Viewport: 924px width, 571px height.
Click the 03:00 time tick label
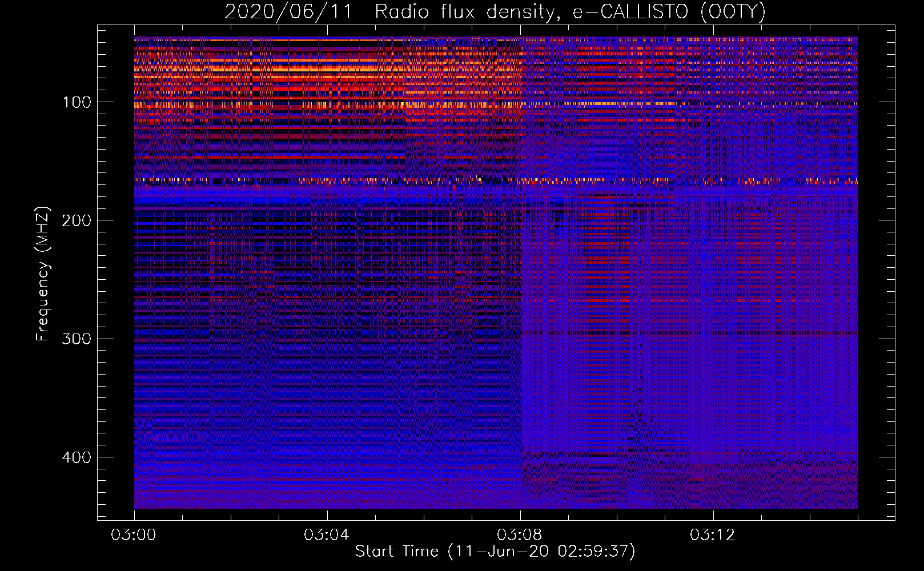pos(134,535)
